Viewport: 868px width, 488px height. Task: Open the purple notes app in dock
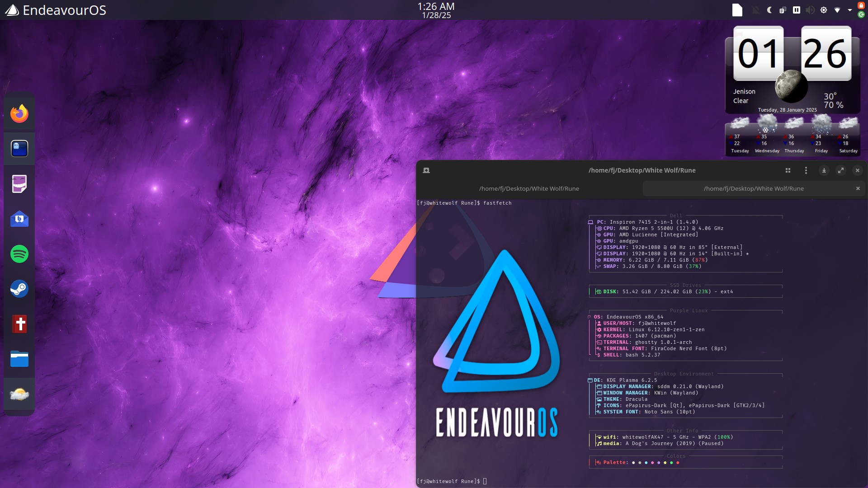coord(19,184)
